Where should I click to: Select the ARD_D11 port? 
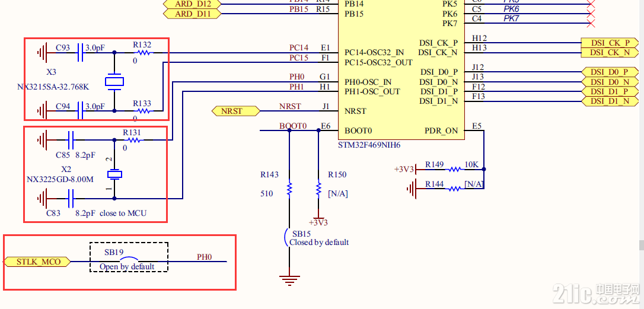(x=192, y=14)
